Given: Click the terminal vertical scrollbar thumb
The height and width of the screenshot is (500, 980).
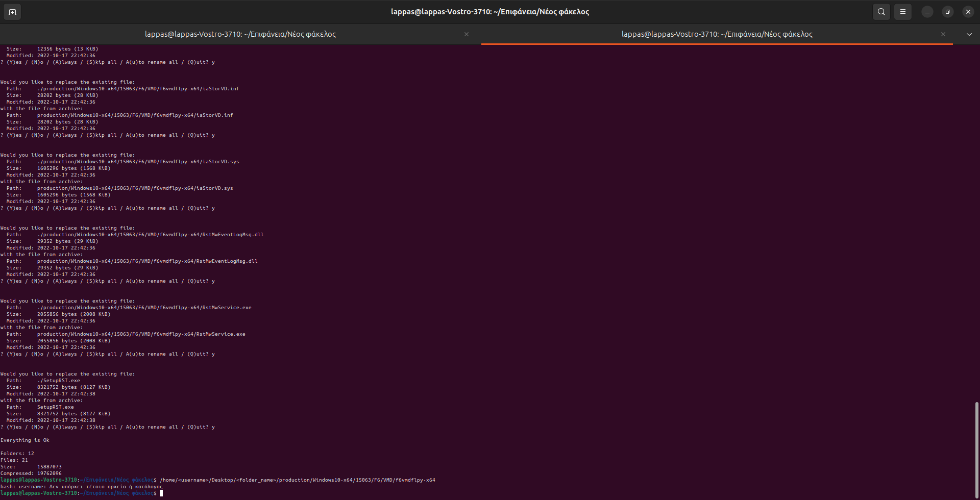Looking at the screenshot, I should (x=976, y=448).
